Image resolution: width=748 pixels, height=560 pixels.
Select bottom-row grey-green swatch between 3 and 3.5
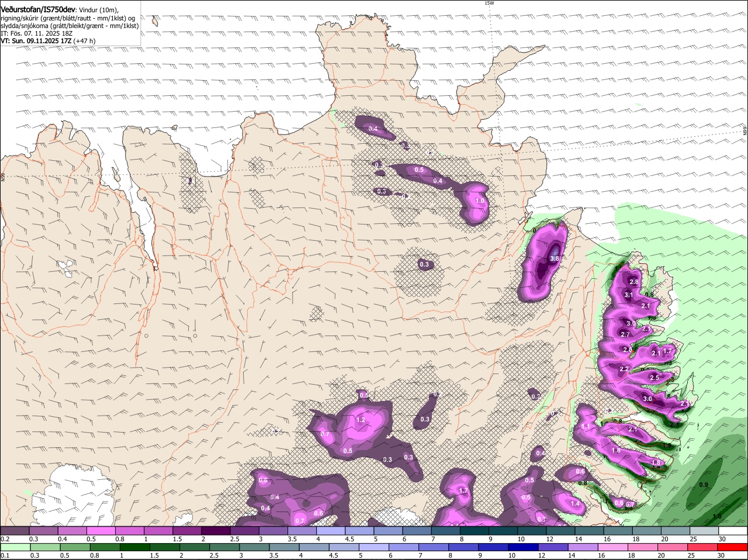click(x=255, y=547)
